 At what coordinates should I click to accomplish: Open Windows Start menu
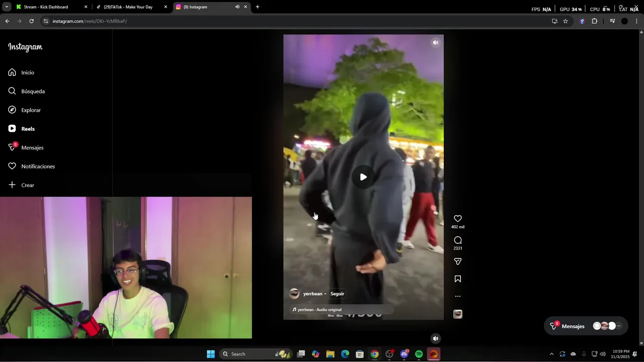click(211, 354)
